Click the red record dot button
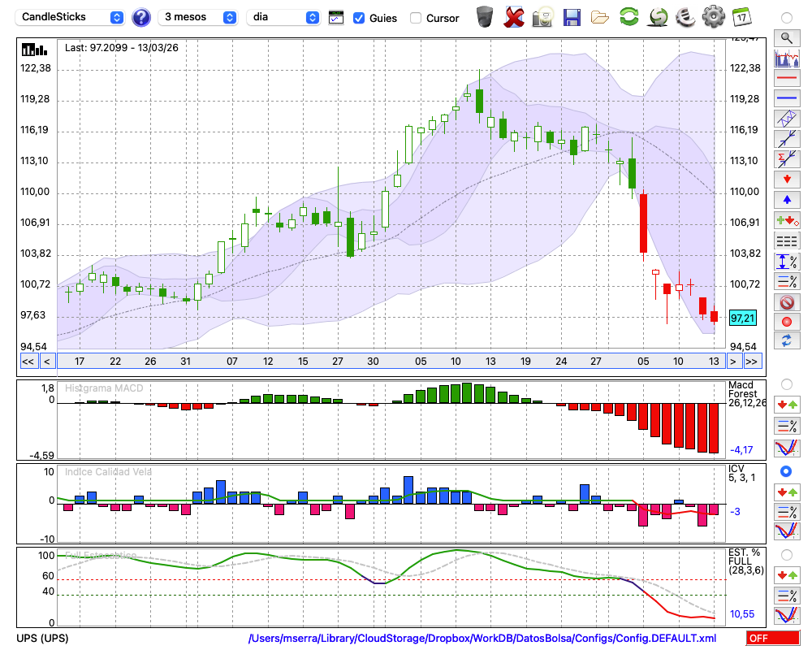The image size is (812, 650). coord(787,322)
